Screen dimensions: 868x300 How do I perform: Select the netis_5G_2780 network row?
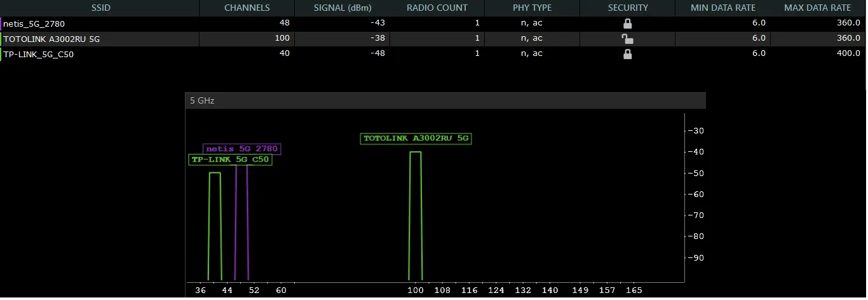433,24
